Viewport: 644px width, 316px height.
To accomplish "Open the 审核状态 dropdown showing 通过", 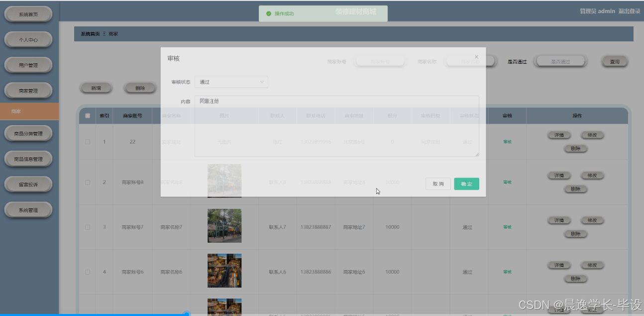I will tap(231, 82).
